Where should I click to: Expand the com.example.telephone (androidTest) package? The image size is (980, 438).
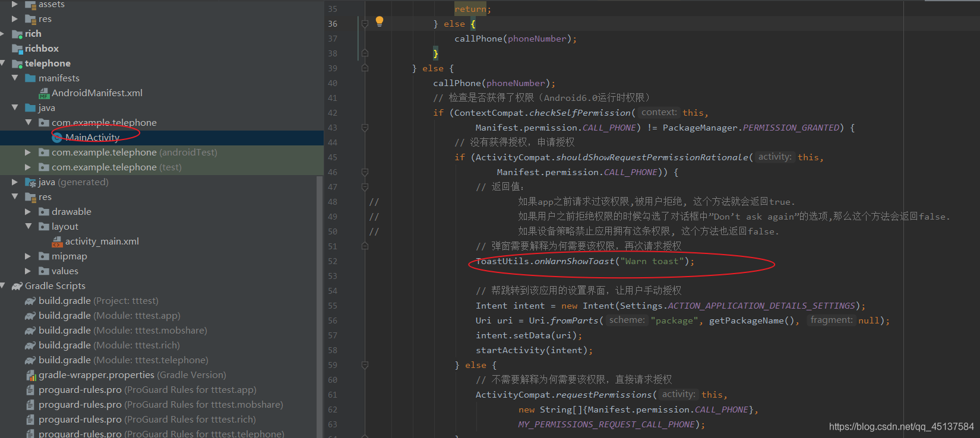click(28, 153)
